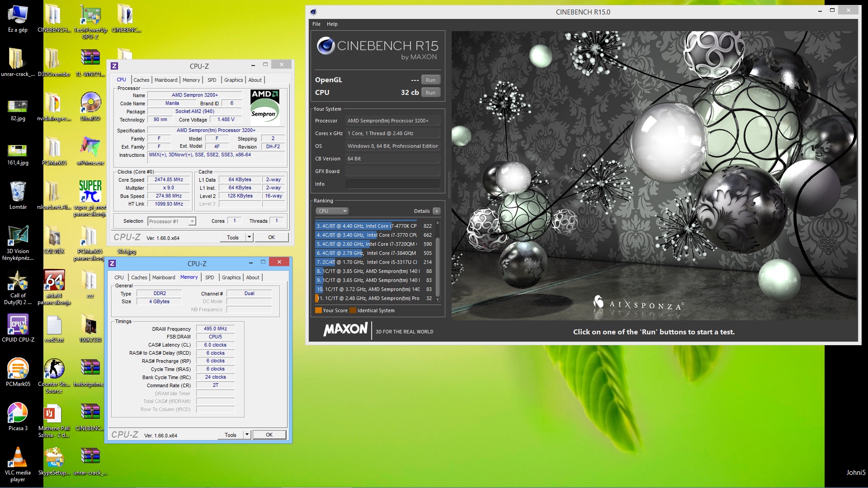This screenshot has width=868, height=488.
Task: Switch to Mainboard tab in upper CPU-Z
Action: 166,80
